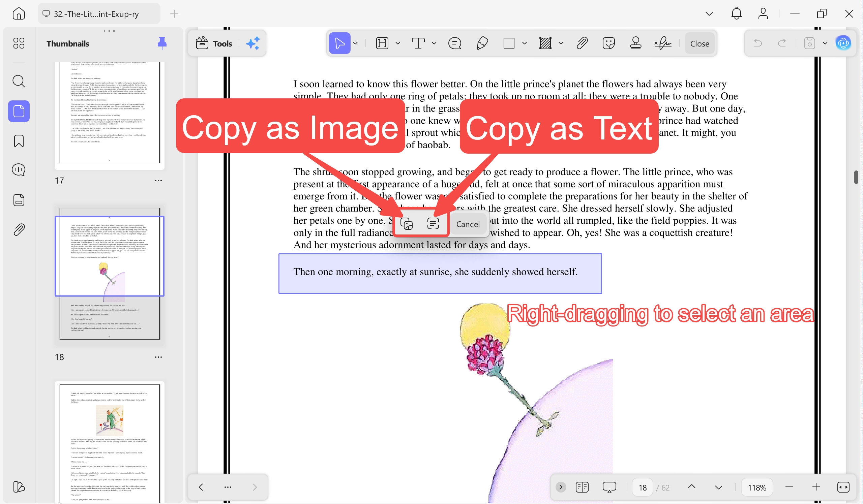Select the pencil drawing tool

pos(482,43)
